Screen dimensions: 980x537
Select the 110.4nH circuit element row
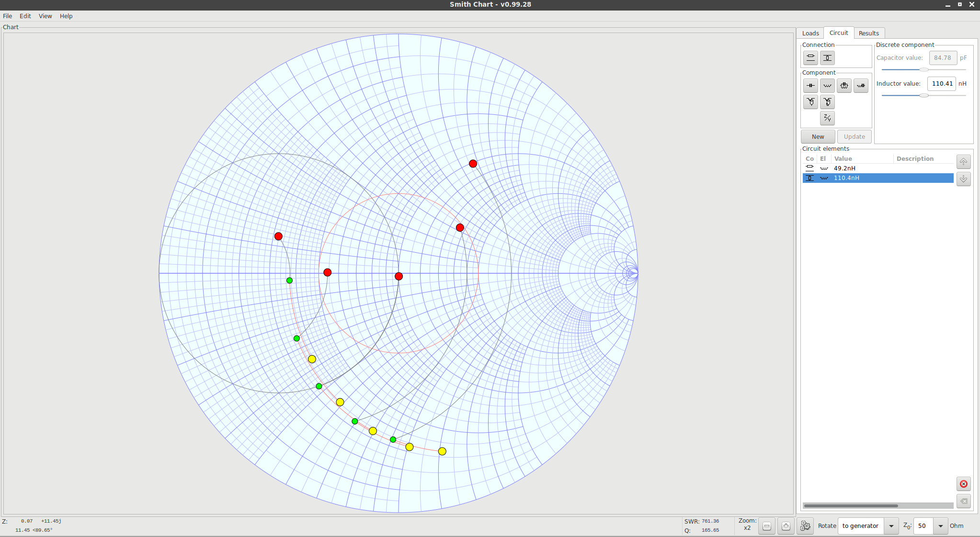pyautogui.click(x=878, y=178)
